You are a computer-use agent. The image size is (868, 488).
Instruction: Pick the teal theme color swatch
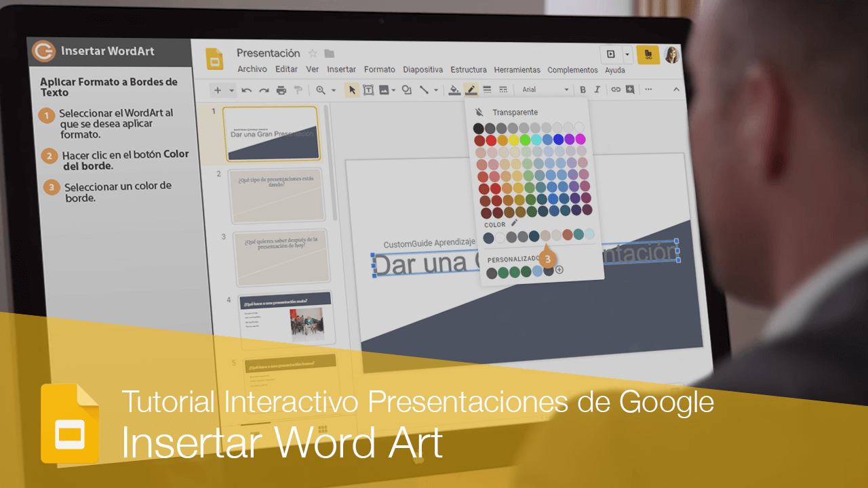578,234
